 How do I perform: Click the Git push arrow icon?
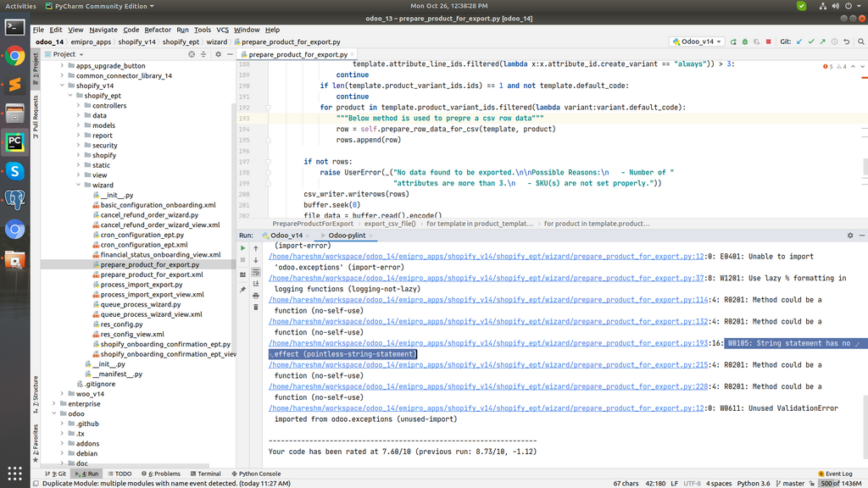tap(823, 41)
